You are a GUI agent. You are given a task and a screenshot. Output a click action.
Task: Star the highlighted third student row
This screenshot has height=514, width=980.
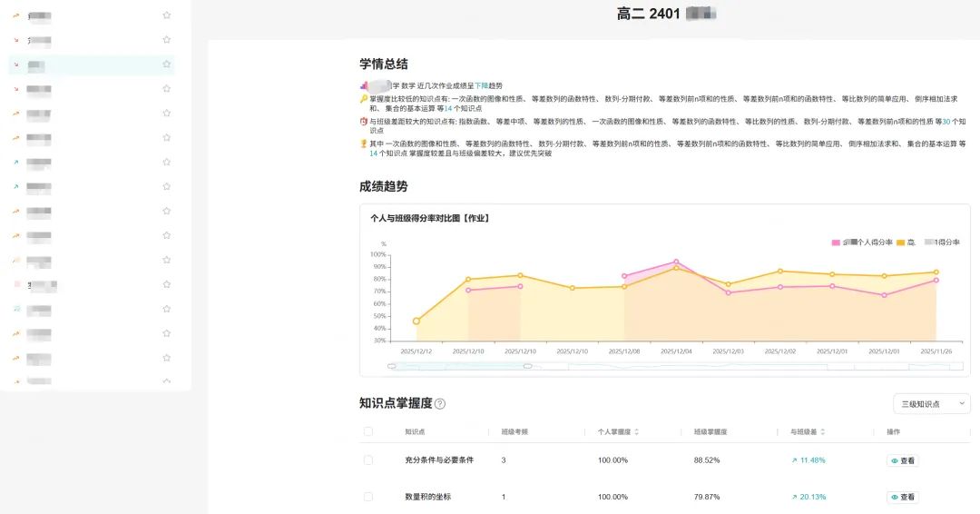(x=166, y=64)
